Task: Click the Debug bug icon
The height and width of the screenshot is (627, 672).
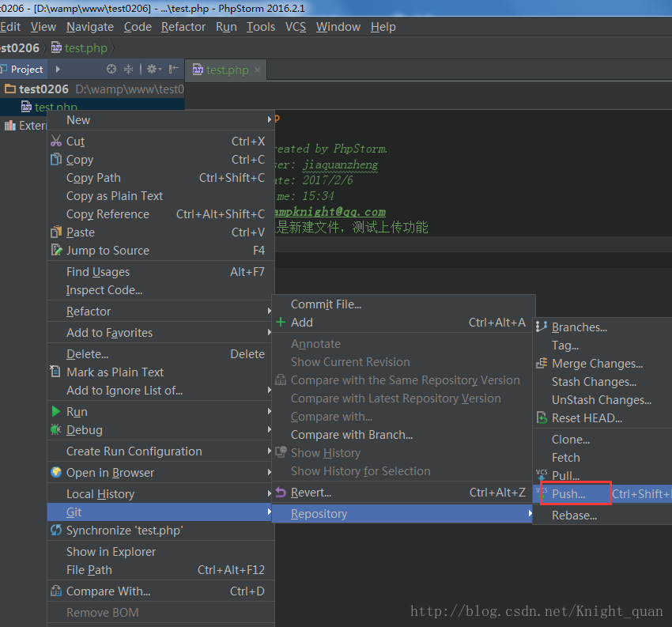Action: pyautogui.click(x=56, y=429)
